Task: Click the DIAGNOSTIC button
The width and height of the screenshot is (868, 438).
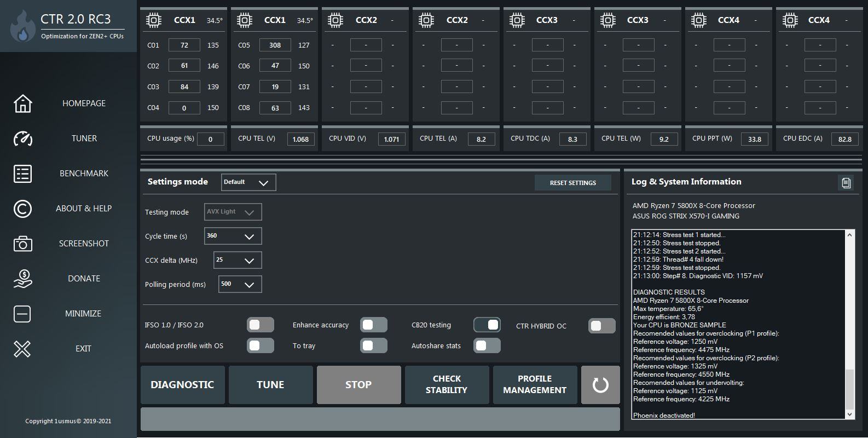Action: (x=182, y=385)
